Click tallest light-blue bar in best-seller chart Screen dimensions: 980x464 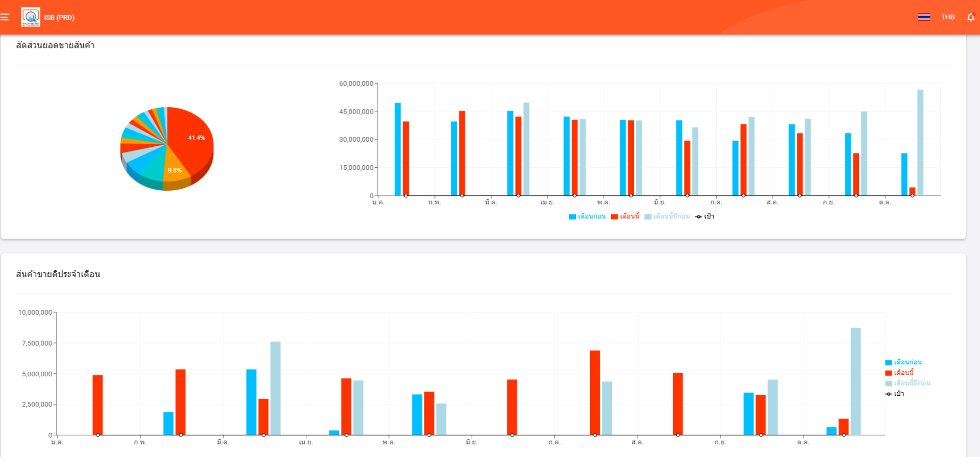point(855,381)
